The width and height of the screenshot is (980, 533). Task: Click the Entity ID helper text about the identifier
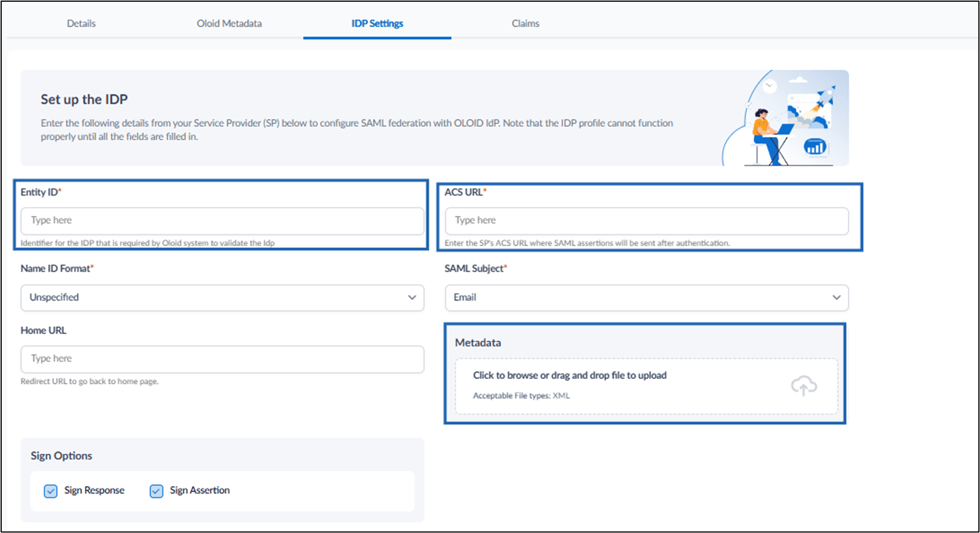click(x=148, y=243)
